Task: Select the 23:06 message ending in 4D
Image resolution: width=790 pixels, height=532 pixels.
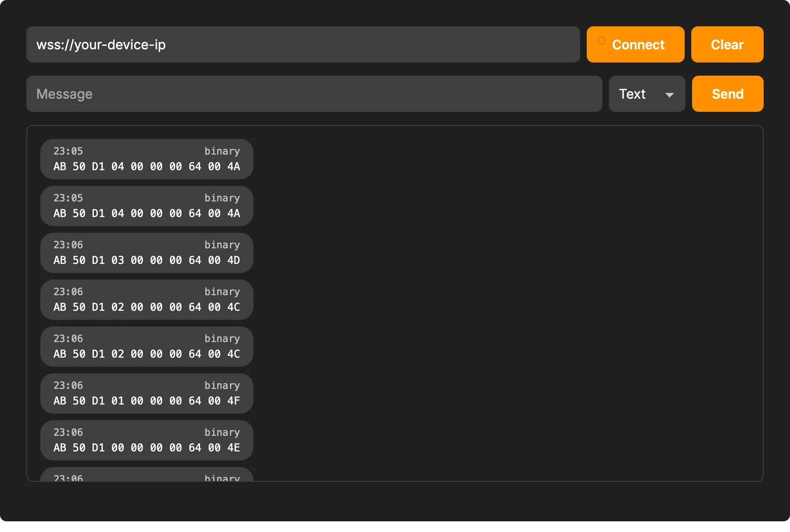Action: click(146, 252)
